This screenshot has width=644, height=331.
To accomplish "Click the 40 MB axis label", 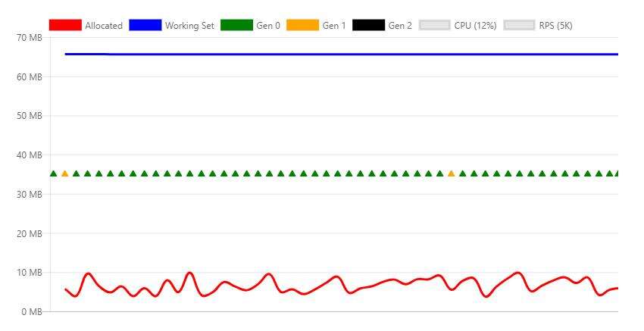I will coord(29,155).
